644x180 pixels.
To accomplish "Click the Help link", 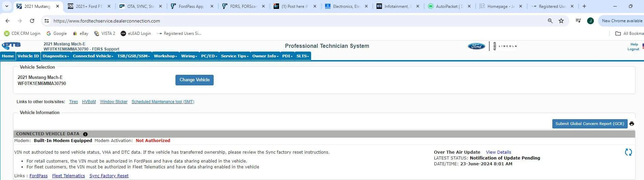I will (x=634, y=44).
